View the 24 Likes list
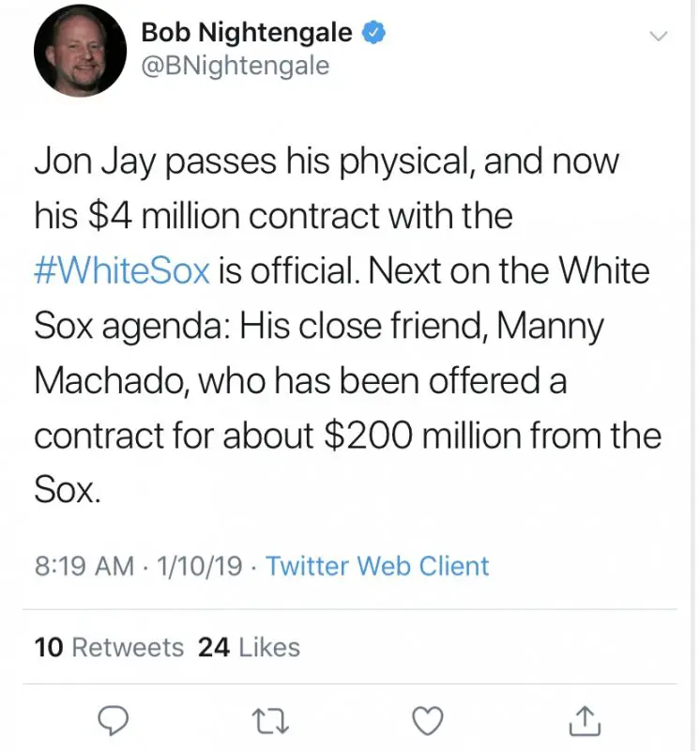The width and height of the screenshot is (700, 751). pyautogui.click(x=249, y=648)
